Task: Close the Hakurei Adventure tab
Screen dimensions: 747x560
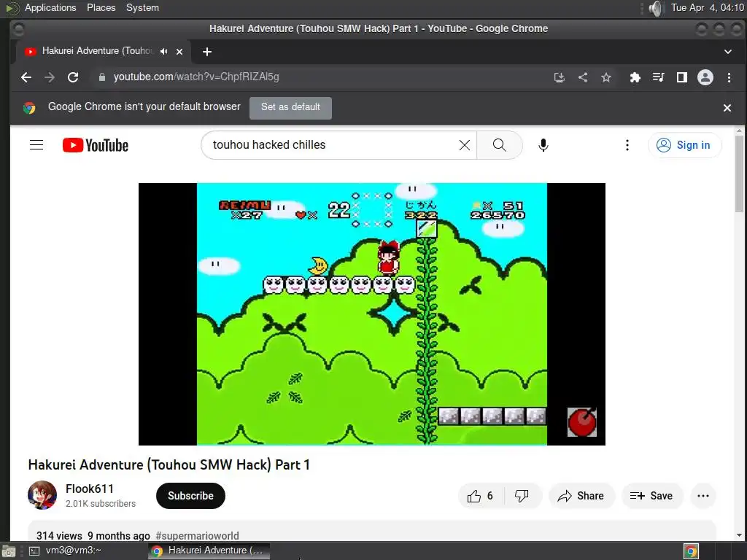Action: point(179,52)
